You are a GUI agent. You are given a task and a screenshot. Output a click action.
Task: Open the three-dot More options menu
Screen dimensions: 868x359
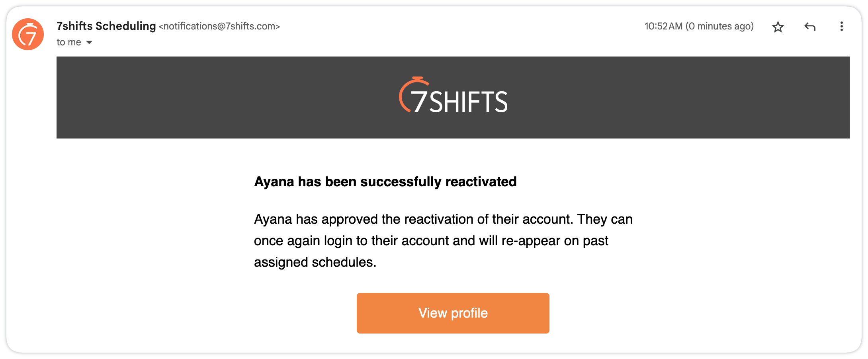point(841,27)
